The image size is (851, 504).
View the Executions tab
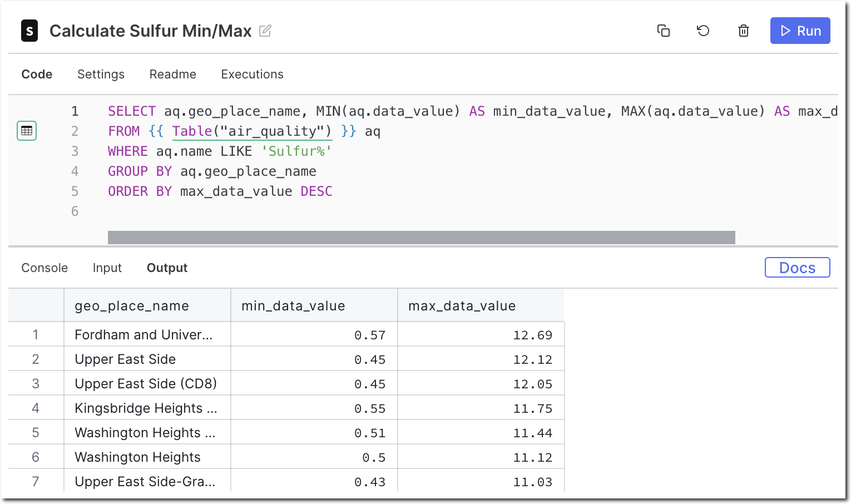pos(252,74)
